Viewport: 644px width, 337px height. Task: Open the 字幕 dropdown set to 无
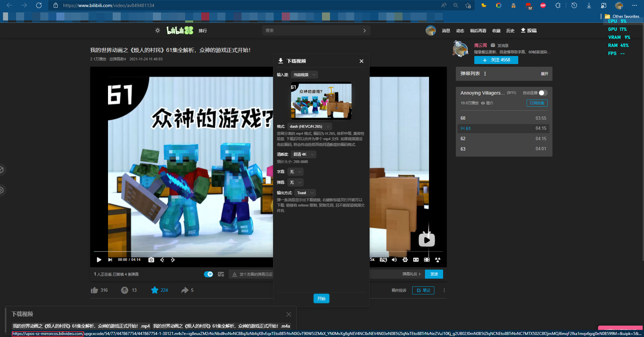tap(295, 172)
